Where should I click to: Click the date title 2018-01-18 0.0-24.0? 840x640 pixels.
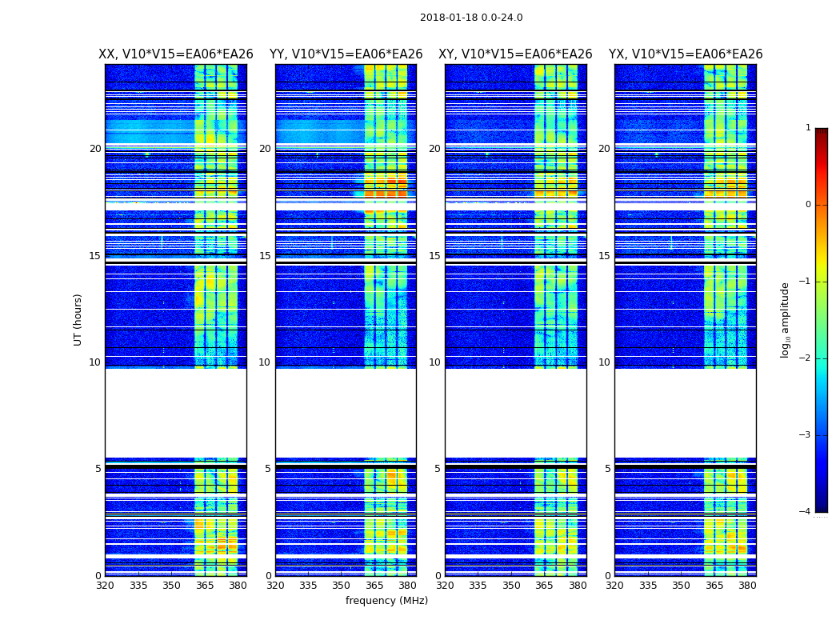coord(471,18)
